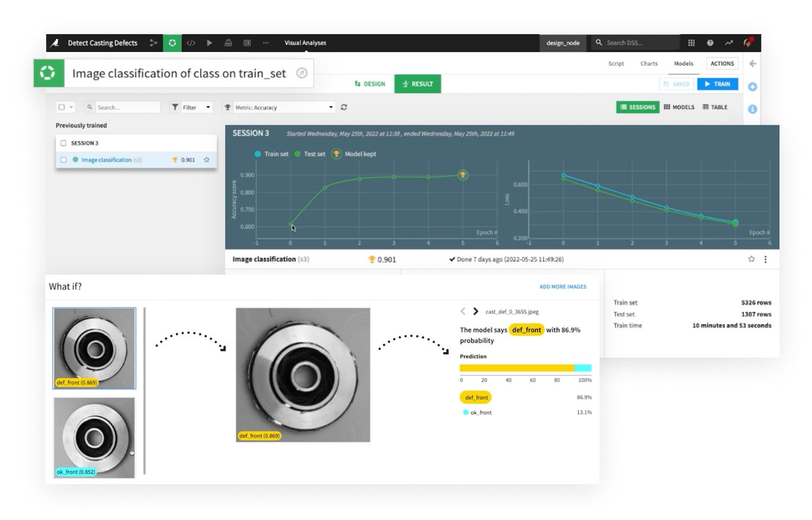Image resolution: width=812 pixels, height=520 pixels.
Task: Select the ok_front (0.852) image thumbnail
Action: tap(94, 438)
